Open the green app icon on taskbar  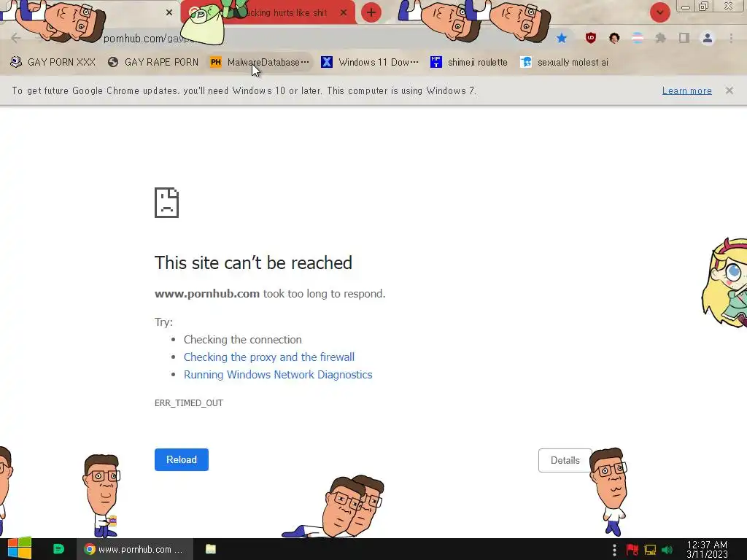58,549
